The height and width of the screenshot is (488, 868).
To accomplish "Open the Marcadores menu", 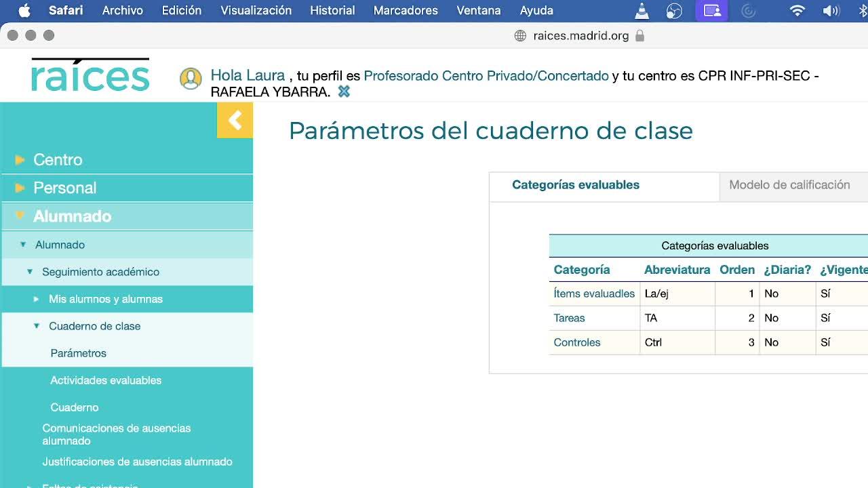I will point(406,10).
